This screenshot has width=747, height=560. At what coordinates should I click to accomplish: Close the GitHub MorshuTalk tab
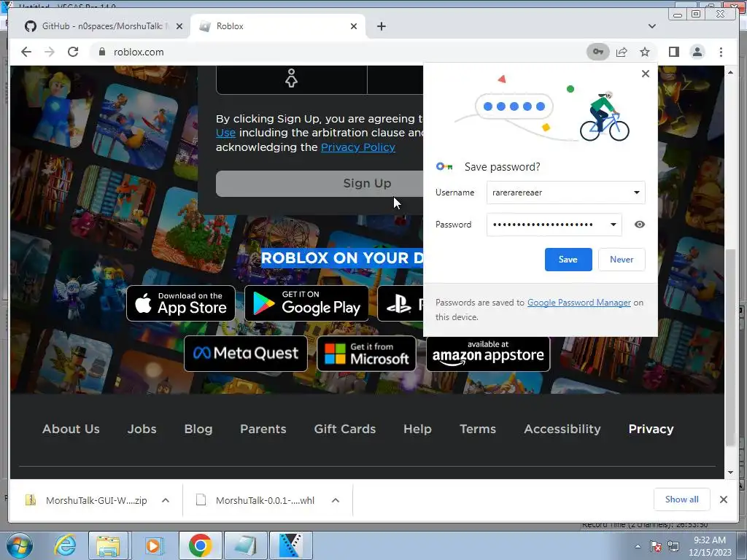[179, 26]
